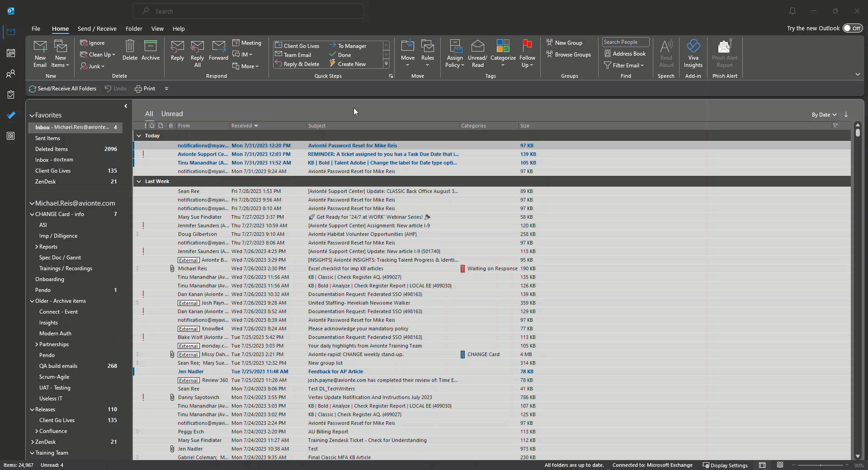Show only Unread messages
This screenshot has width=868, height=470.
[x=172, y=114]
